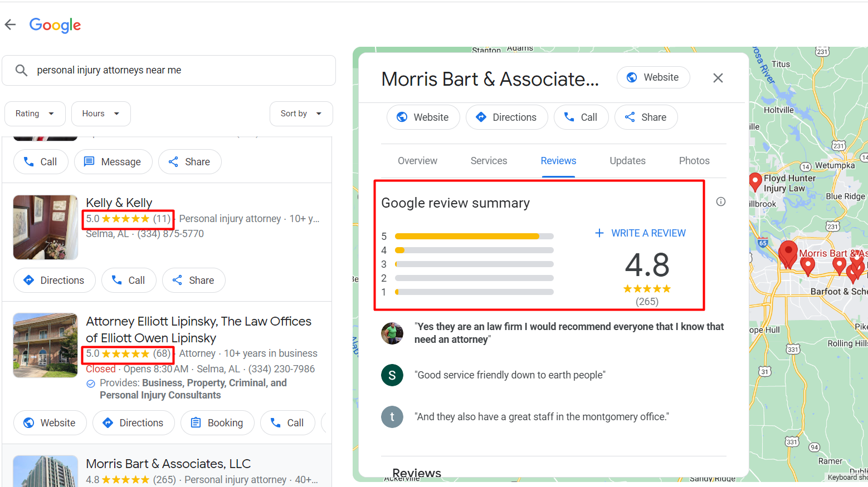Open 'Yes they are an law firm' review snippet
868x487 pixels.
point(569,333)
